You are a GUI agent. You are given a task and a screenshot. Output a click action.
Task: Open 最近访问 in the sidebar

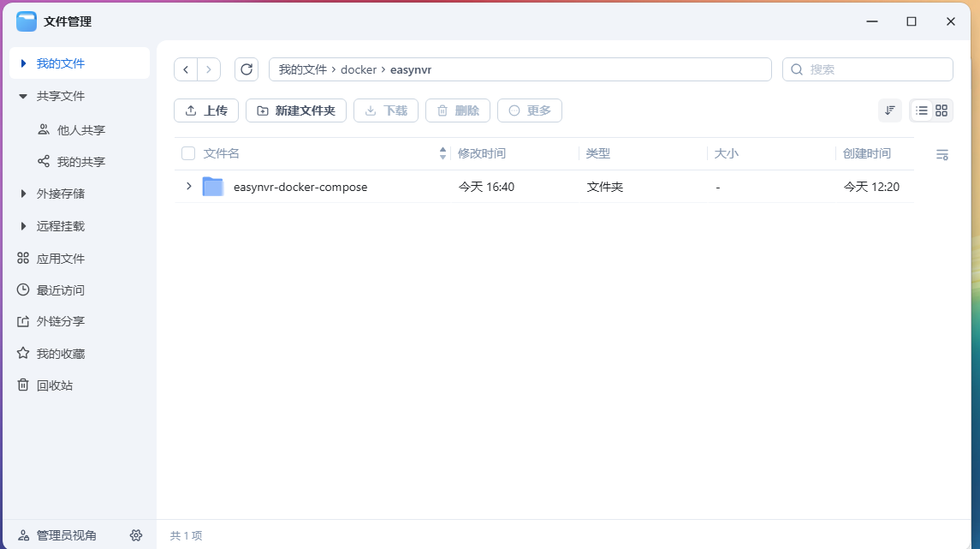point(60,290)
